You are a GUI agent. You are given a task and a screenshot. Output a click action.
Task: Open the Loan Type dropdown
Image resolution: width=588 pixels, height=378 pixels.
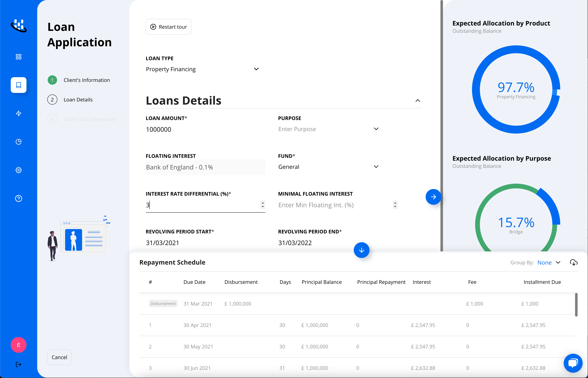pyautogui.click(x=256, y=69)
